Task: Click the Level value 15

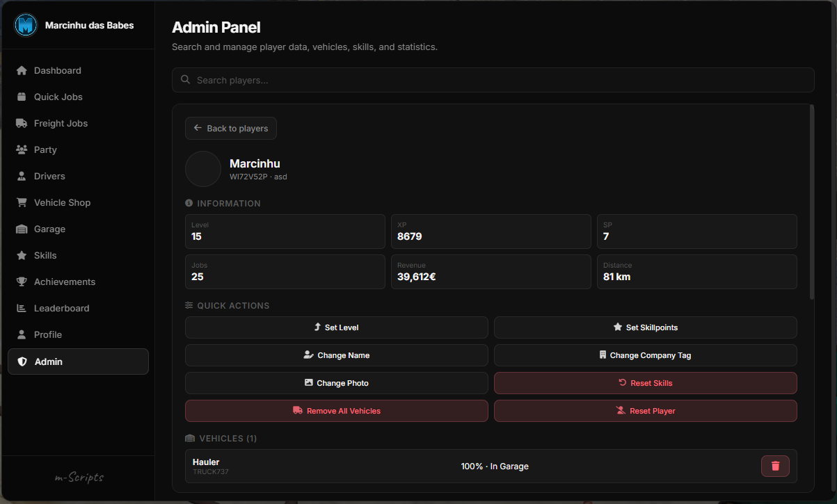Action: click(x=197, y=236)
